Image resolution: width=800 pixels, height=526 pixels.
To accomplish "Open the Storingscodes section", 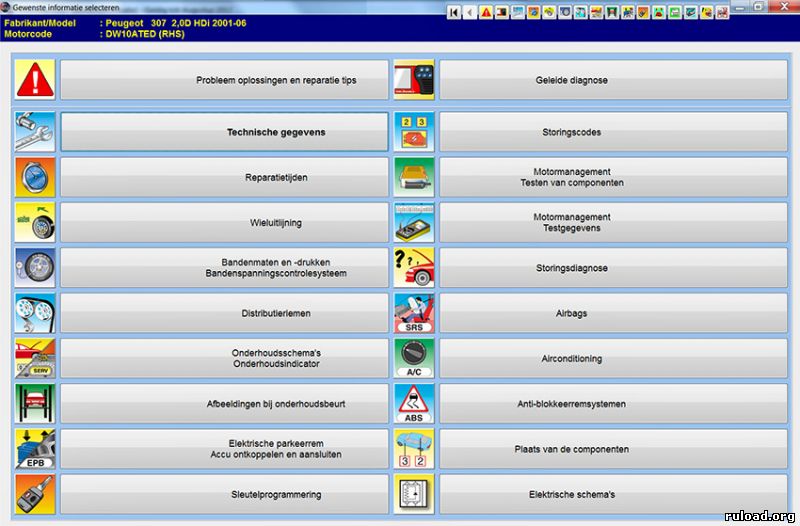I will 613,132.
